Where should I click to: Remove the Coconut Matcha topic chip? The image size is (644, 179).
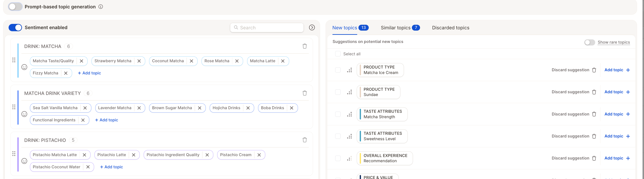(191, 61)
